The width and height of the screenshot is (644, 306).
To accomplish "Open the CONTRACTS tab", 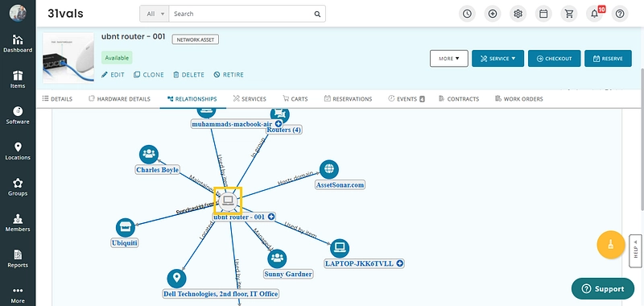I will click(459, 99).
